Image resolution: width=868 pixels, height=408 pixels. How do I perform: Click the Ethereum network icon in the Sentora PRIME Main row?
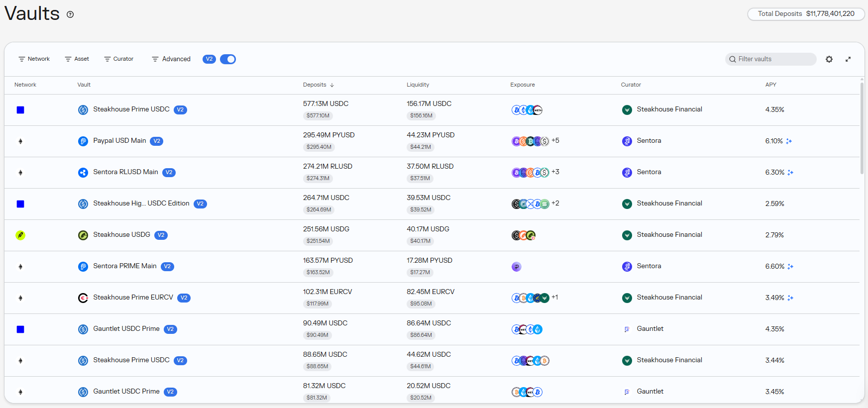pyautogui.click(x=20, y=267)
